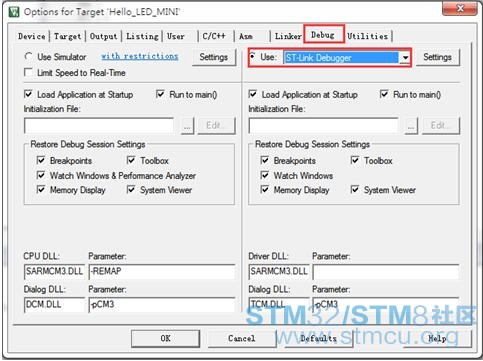The height and width of the screenshot is (361, 483).
Task: Toggle debugger Toolbox checkbox
Action: 355,160
